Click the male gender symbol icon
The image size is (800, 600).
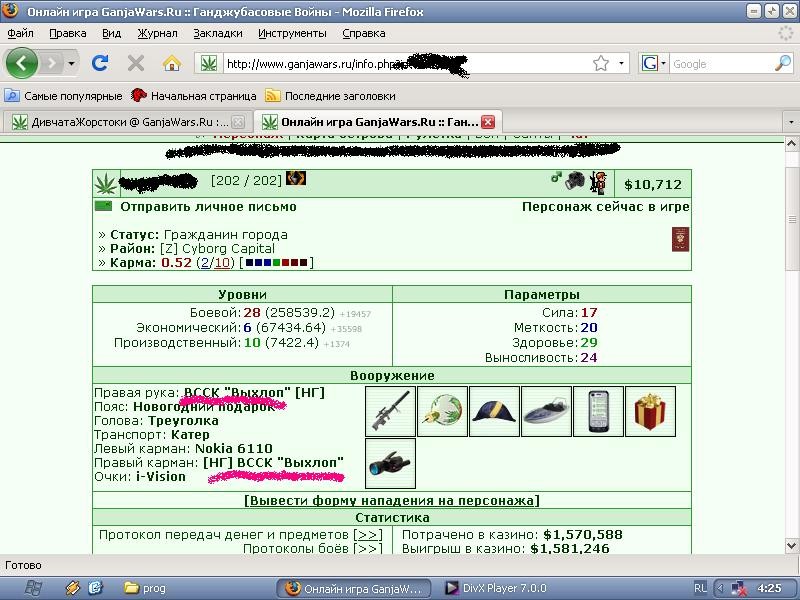pyautogui.click(x=556, y=177)
